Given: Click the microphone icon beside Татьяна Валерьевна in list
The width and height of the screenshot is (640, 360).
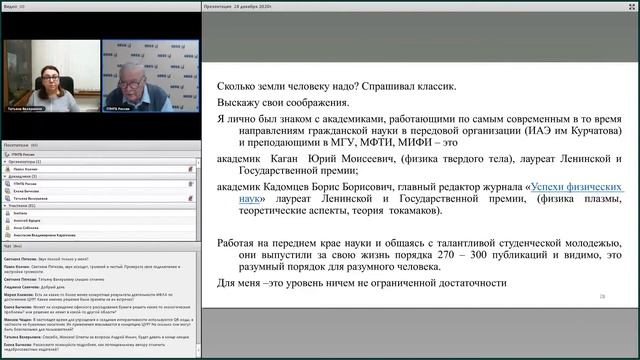Looking at the screenshot, I should pyautogui.click(x=190, y=198).
